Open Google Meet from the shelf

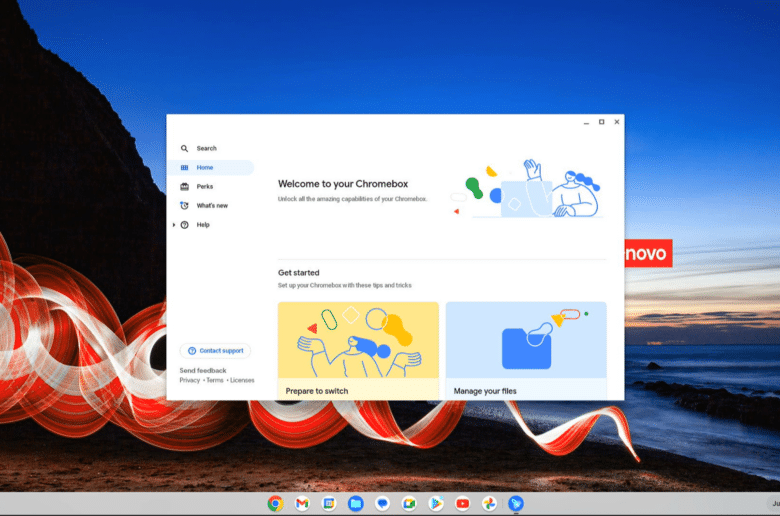409,504
